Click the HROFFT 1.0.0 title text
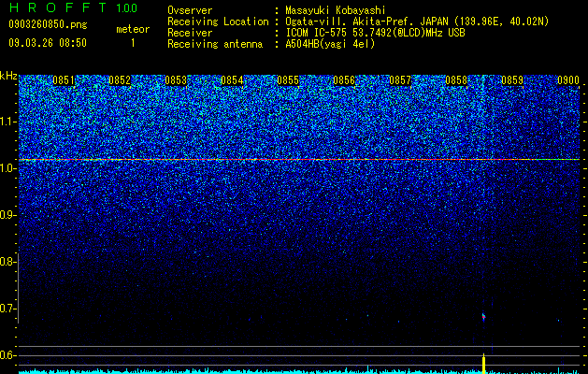The image size is (588, 374). pos(73,7)
